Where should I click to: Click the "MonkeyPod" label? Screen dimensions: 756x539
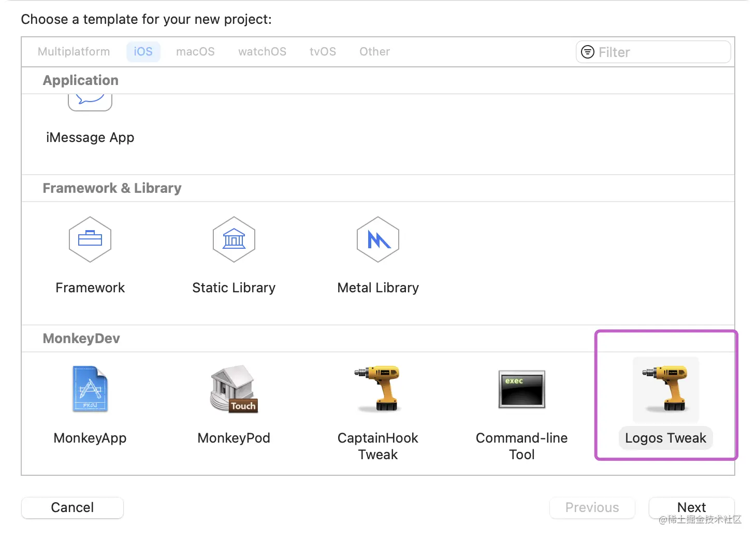click(234, 438)
